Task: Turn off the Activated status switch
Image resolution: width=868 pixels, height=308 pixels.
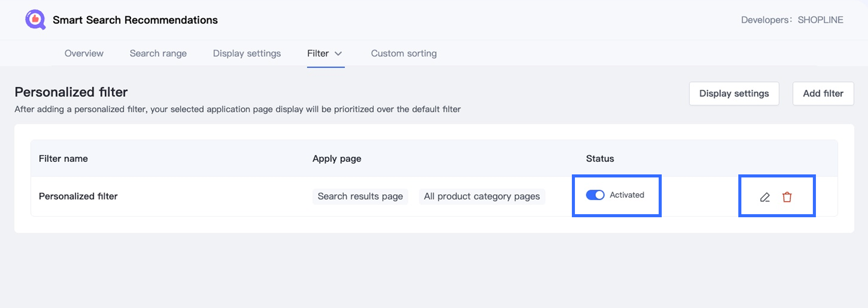Action: pos(595,195)
